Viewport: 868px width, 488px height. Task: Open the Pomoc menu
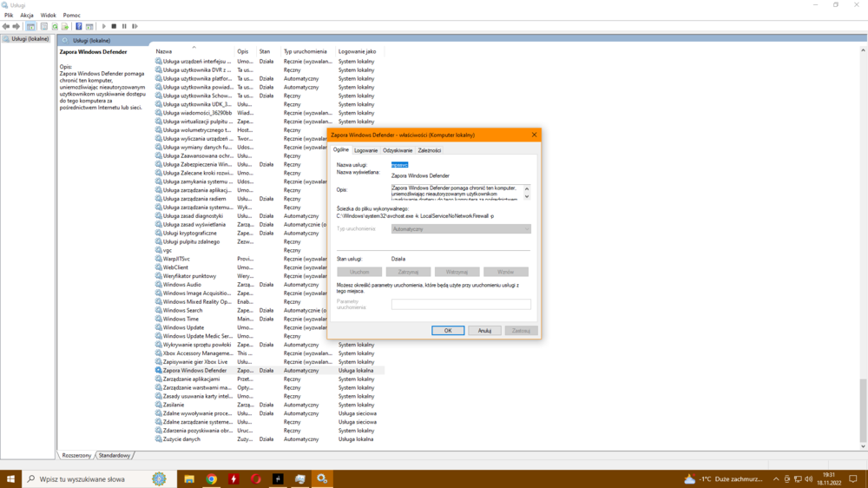(x=71, y=15)
